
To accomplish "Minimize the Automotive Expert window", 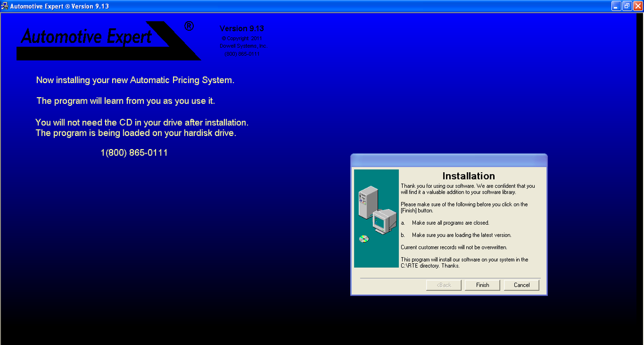I will (x=616, y=6).
